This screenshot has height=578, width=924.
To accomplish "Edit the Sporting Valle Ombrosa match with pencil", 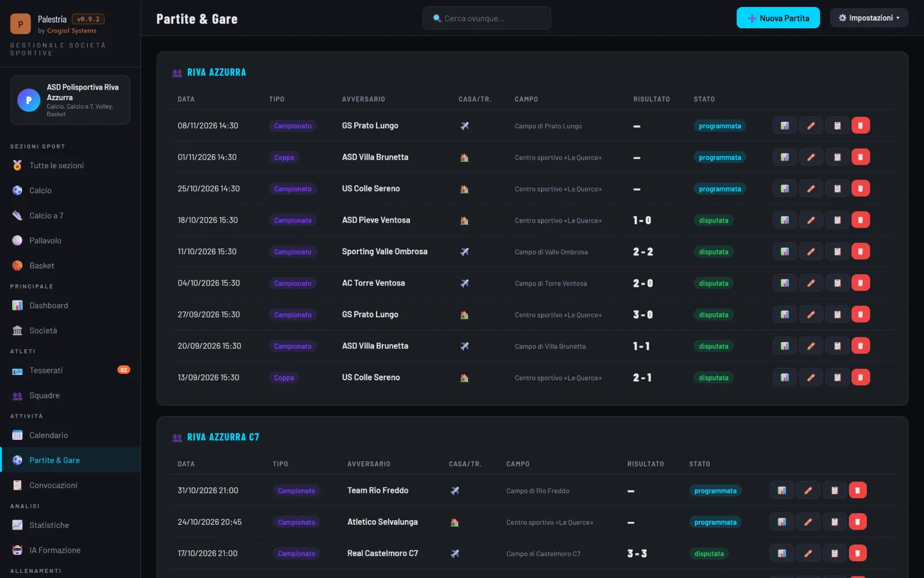I will pyautogui.click(x=811, y=251).
